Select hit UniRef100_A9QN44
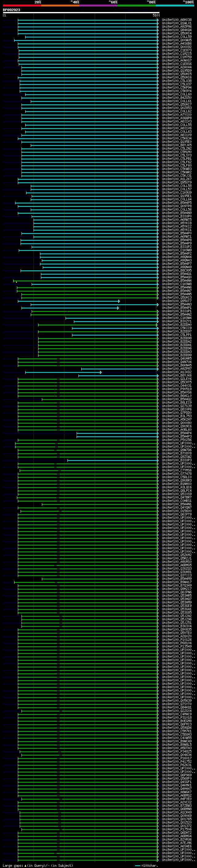This screenshot has height=868, width=197. click(x=177, y=257)
